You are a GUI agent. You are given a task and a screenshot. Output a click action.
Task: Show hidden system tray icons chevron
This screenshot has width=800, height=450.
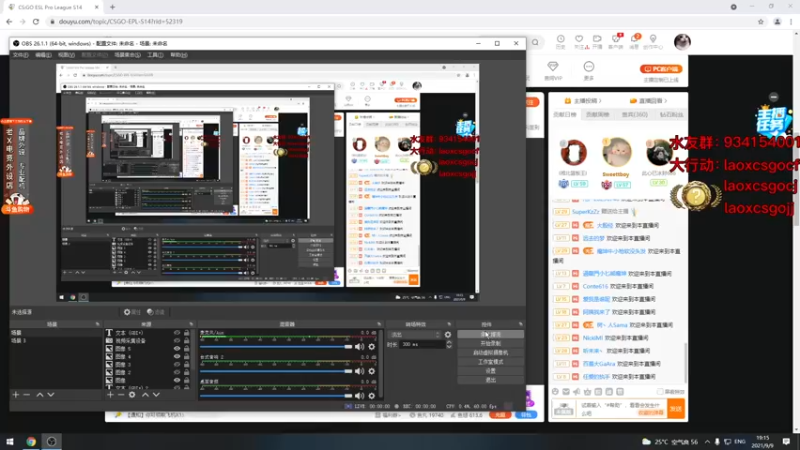click(707, 441)
